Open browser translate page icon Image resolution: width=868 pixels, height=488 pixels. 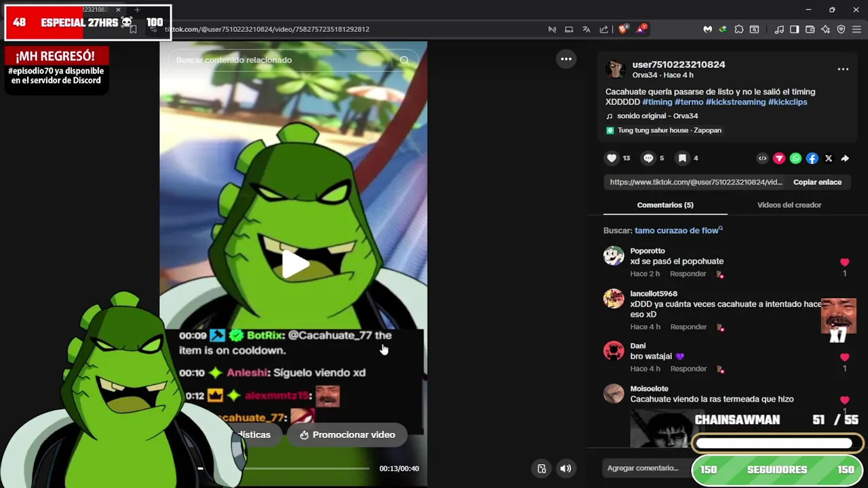point(586,29)
